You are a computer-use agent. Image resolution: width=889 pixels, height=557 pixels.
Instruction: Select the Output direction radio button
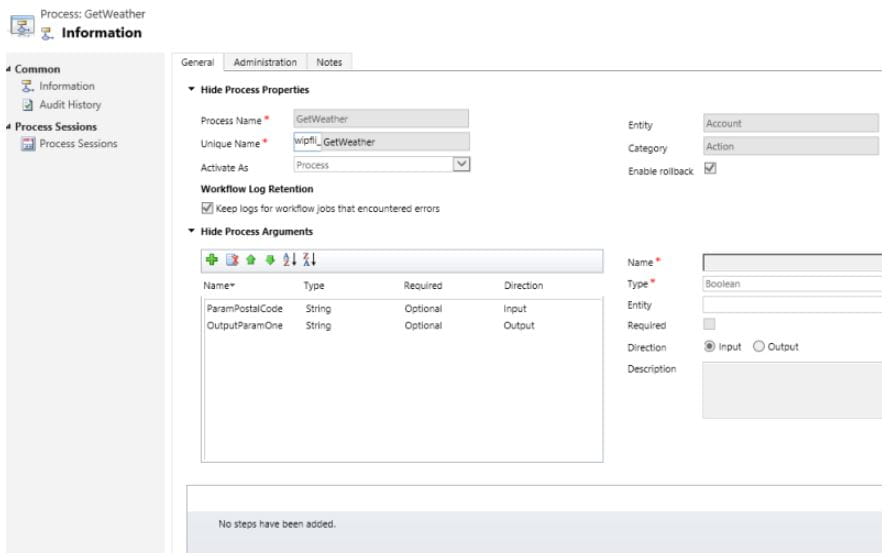coord(757,347)
